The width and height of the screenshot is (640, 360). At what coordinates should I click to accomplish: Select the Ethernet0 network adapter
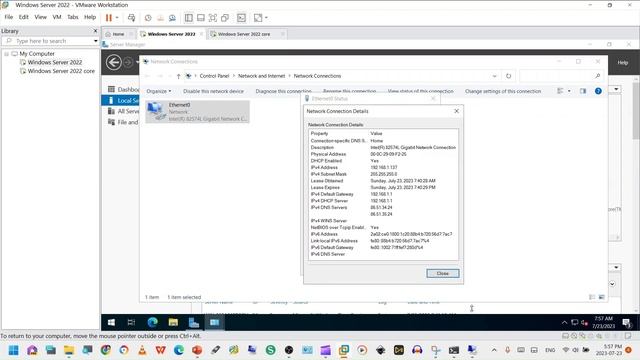[198, 112]
